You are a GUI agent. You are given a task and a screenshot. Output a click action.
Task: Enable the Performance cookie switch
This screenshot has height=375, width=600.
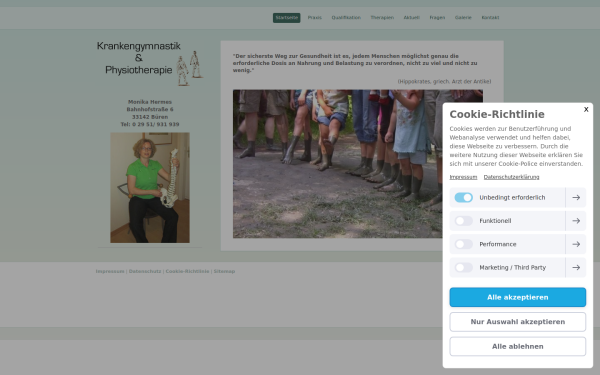pyautogui.click(x=463, y=244)
